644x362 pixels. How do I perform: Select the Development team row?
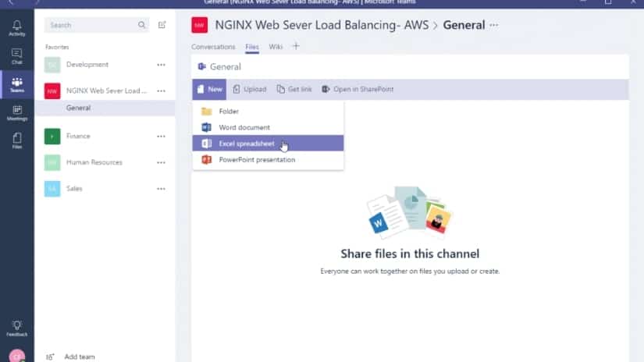coord(105,65)
